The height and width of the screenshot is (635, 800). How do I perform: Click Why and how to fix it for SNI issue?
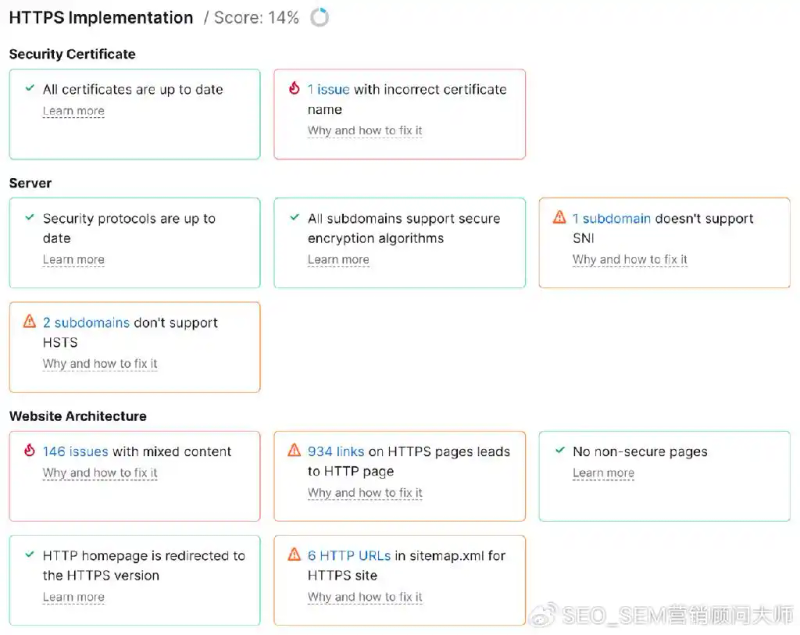[629, 260]
